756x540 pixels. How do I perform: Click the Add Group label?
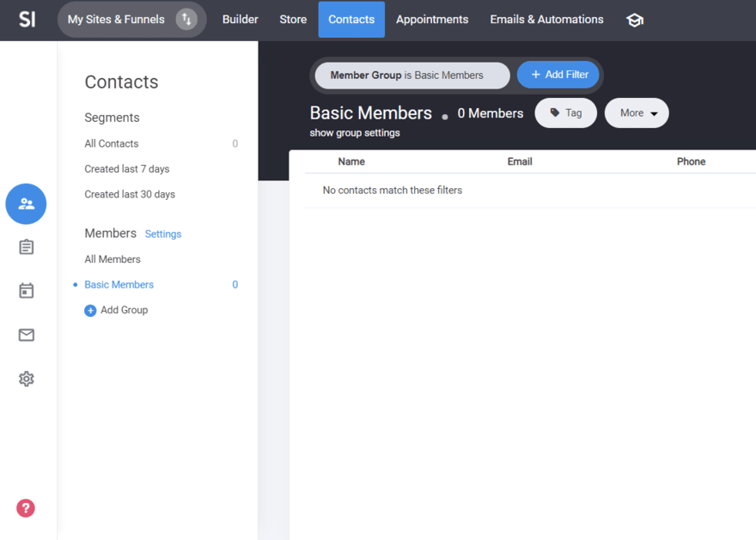click(125, 310)
